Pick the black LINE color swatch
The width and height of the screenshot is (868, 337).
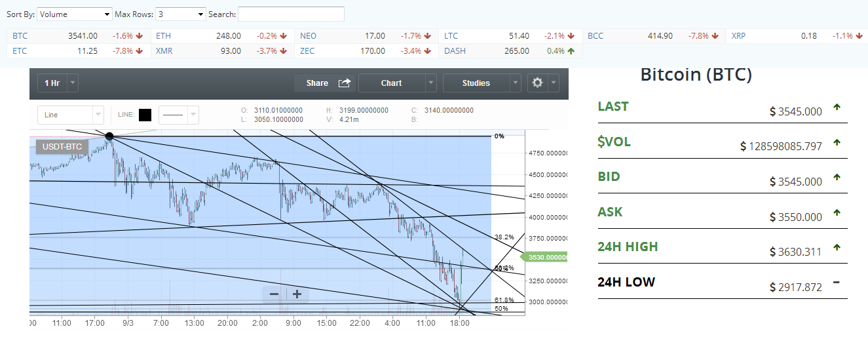click(145, 115)
